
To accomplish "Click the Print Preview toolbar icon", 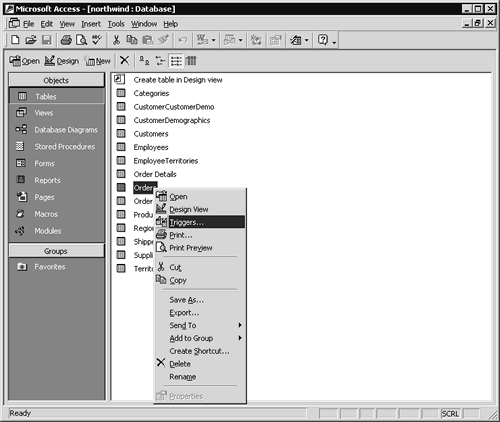I will (81, 40).
